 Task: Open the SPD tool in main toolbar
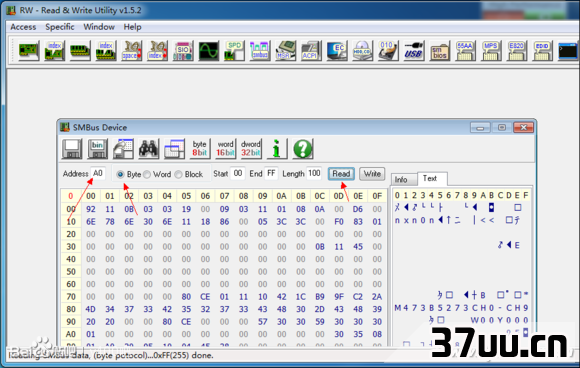pyautogui.click(x=234, y=51)
